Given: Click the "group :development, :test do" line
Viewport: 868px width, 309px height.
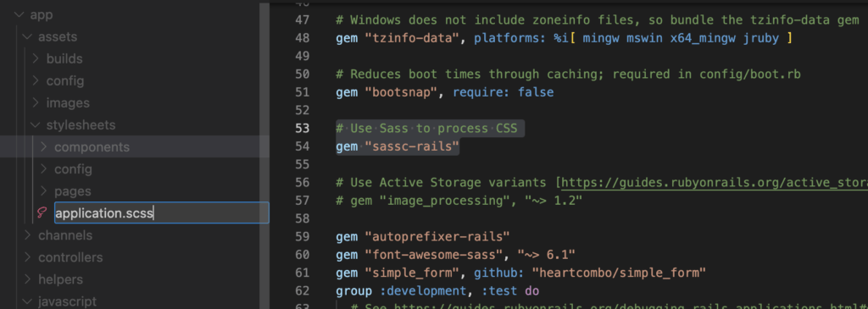Looking at the screenshot, I should tap(437, 290).
